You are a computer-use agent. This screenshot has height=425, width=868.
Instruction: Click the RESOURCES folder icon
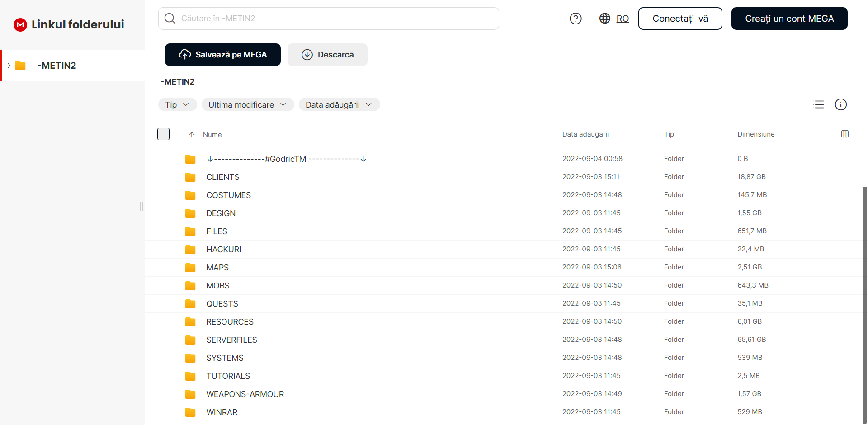pyautogui.click(x=190, y=322)
